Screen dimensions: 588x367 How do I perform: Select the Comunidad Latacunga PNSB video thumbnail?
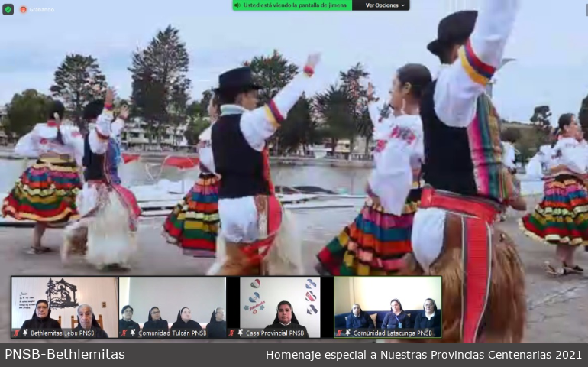point(387,304)
